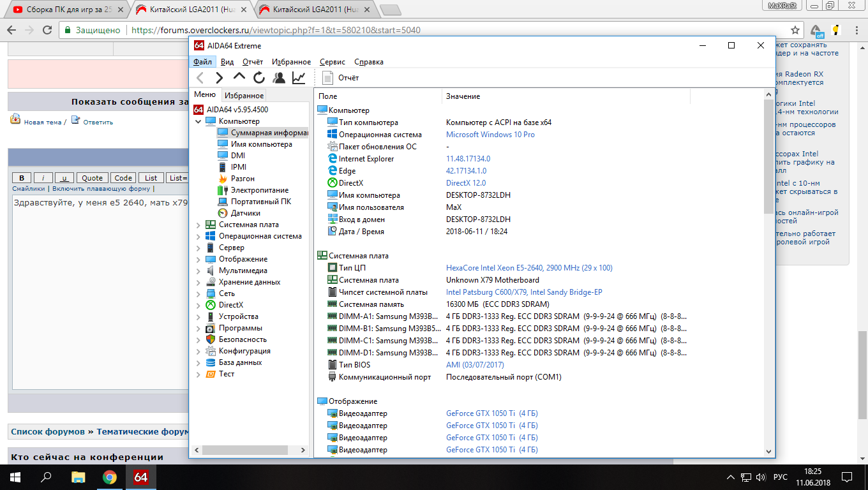Image resolution: width=868 pixels, height=490 pixels.
Task: Open the Файл menu
Action: [203, 62]
